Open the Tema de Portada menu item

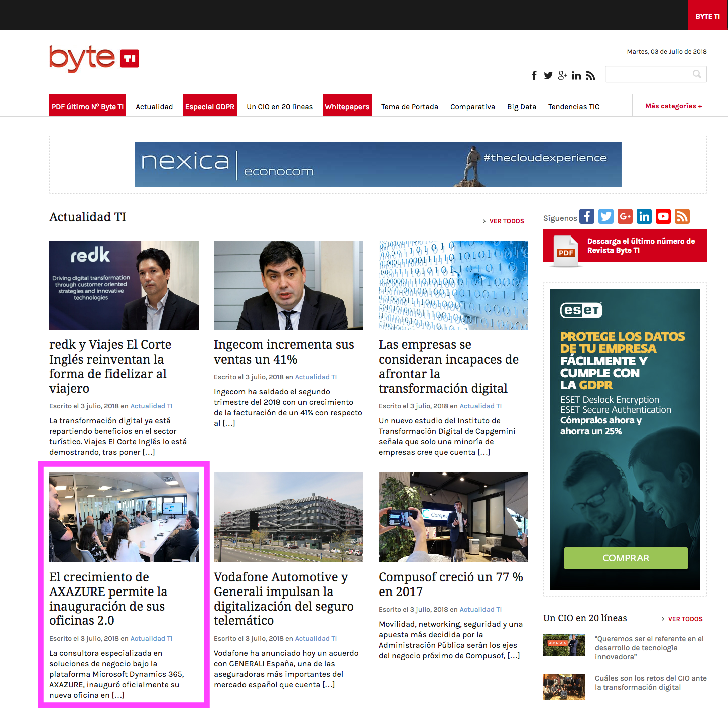410,107
